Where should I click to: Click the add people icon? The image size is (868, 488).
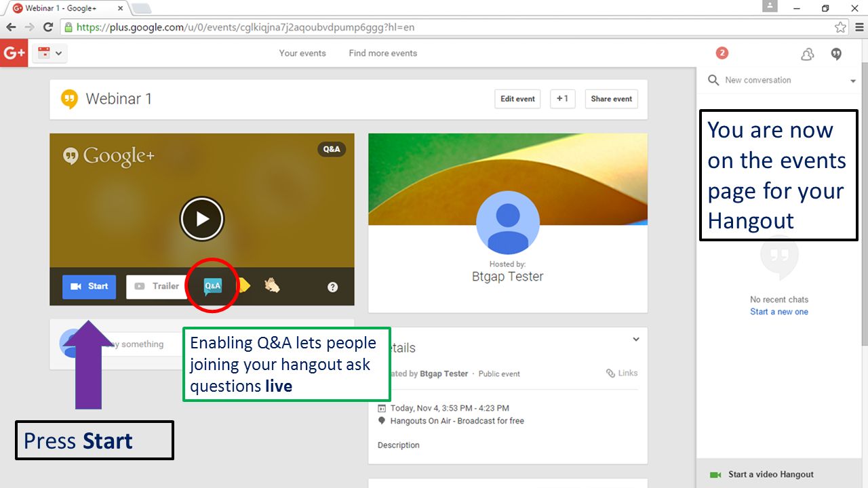click(807, 54)
